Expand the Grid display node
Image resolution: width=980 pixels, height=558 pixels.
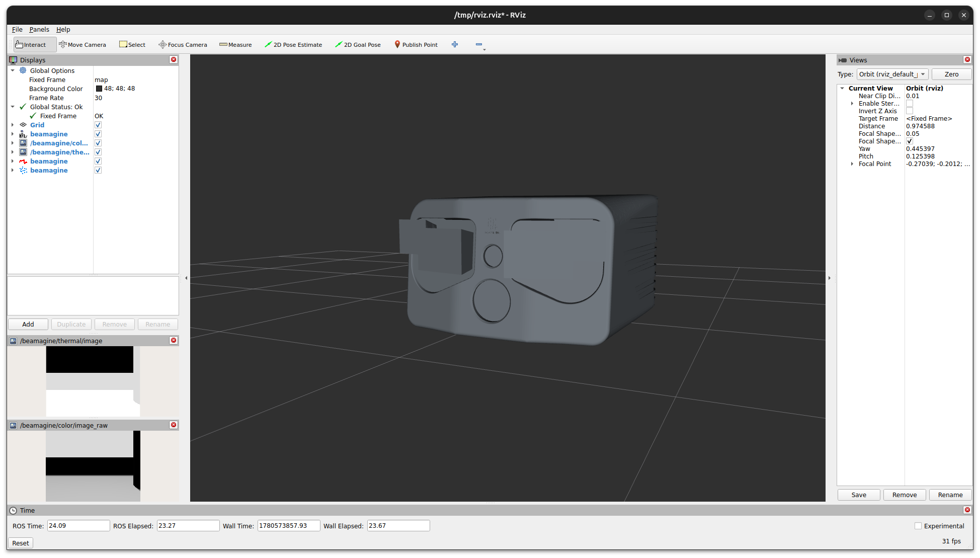point(13,125)
